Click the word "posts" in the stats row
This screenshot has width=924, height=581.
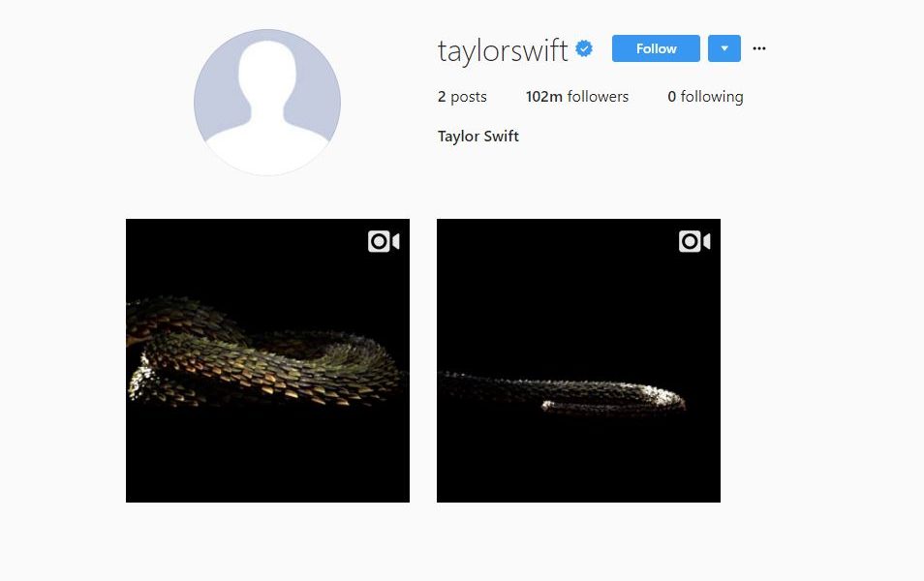coord(469,97)
